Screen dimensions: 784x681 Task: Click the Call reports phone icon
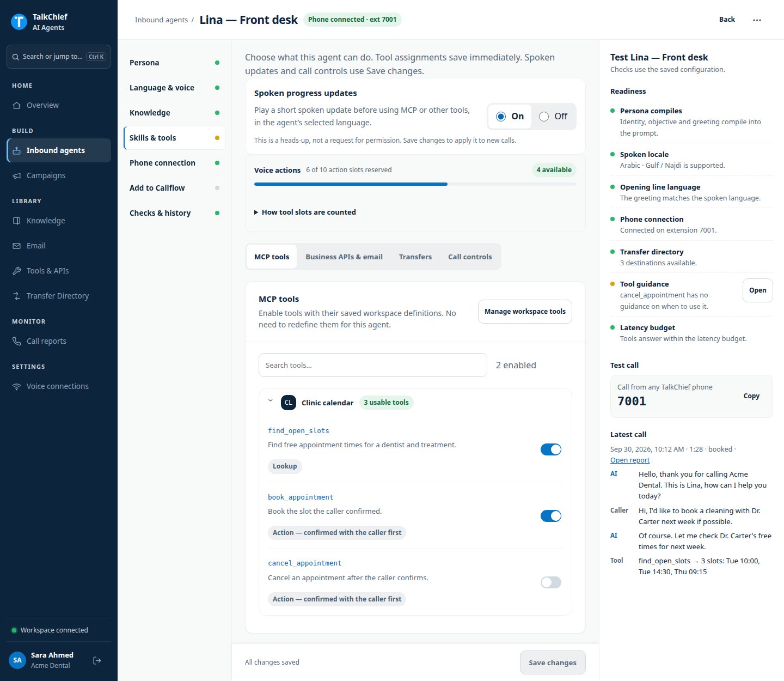[x=17, y=341]
